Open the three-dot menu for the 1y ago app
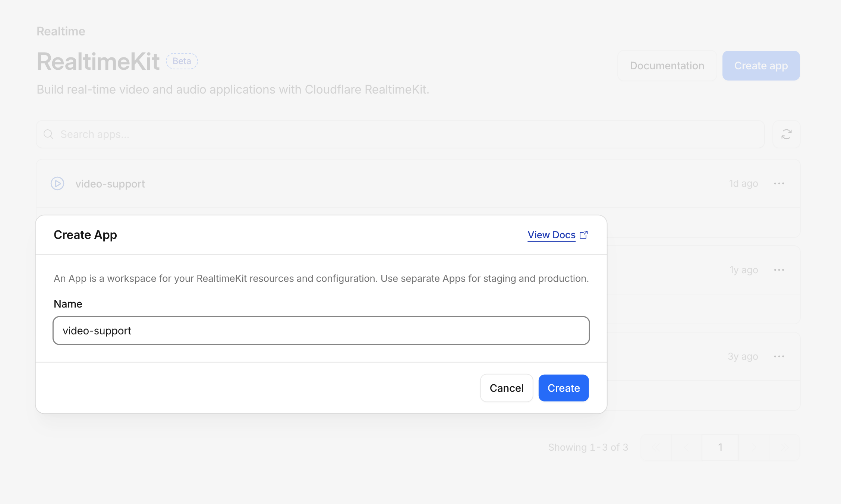This screenshot has height=504, width=841. [779, 270]
